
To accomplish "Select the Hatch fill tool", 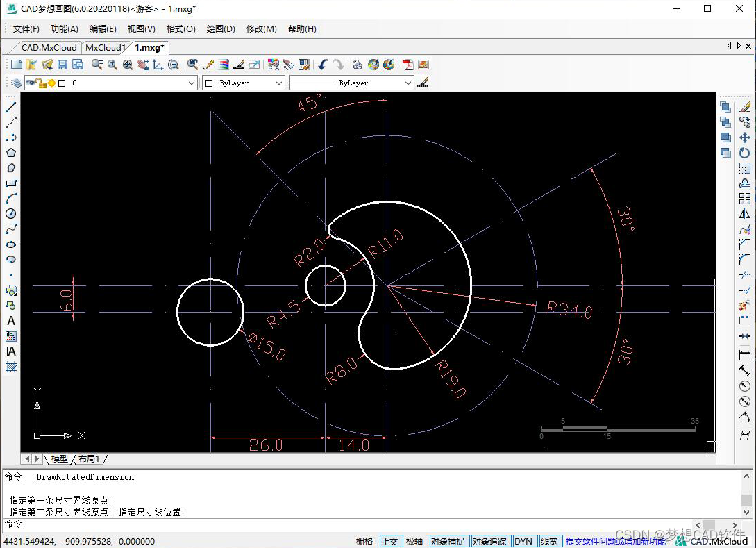I will click(11, 367).
